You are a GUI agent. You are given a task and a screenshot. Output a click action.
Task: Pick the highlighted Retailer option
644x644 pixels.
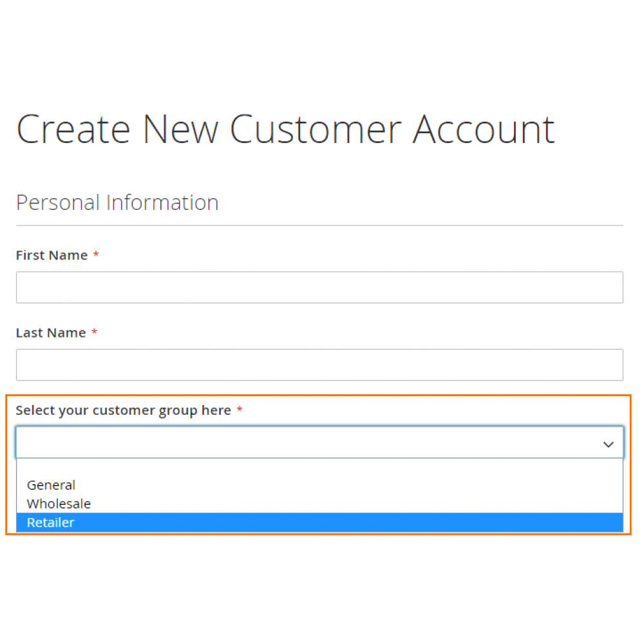[51, 522]
